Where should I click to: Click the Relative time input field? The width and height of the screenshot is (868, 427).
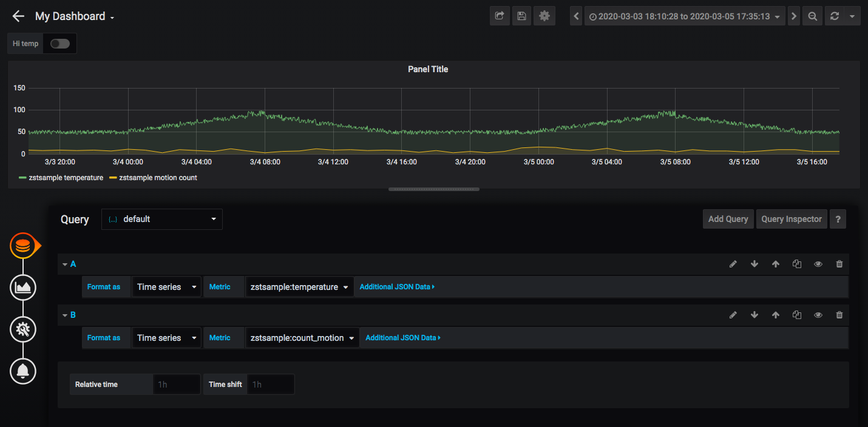point(176,385)
